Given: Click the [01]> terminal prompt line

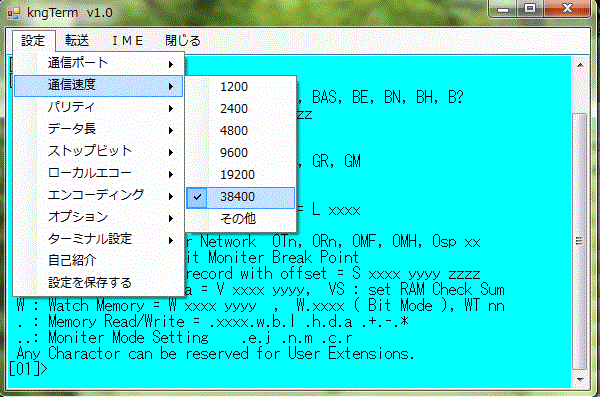Looking at the screenshot, I should click(x=29, y=369).
